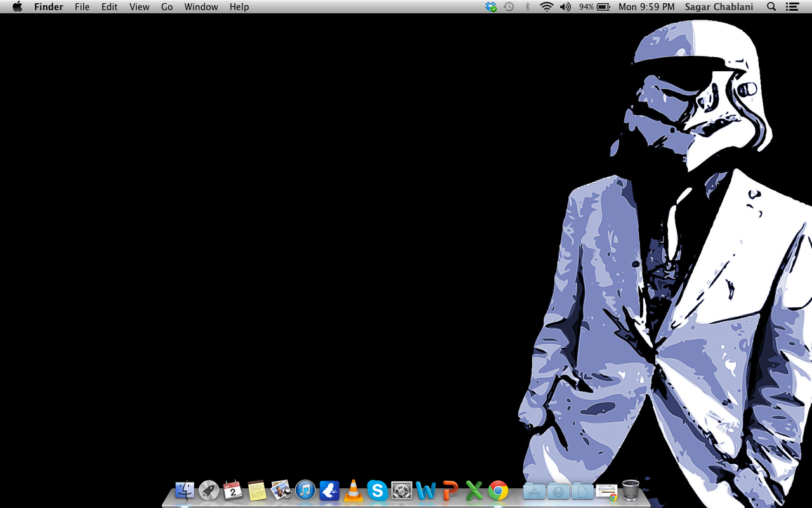Open the Documents folder stack in Dock

tap(582, 491)
